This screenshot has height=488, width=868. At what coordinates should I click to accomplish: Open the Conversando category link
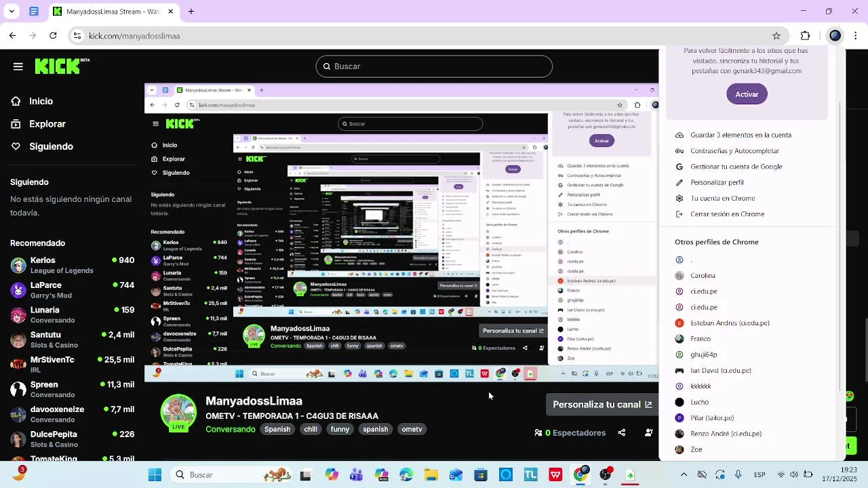tap(231, 429)
